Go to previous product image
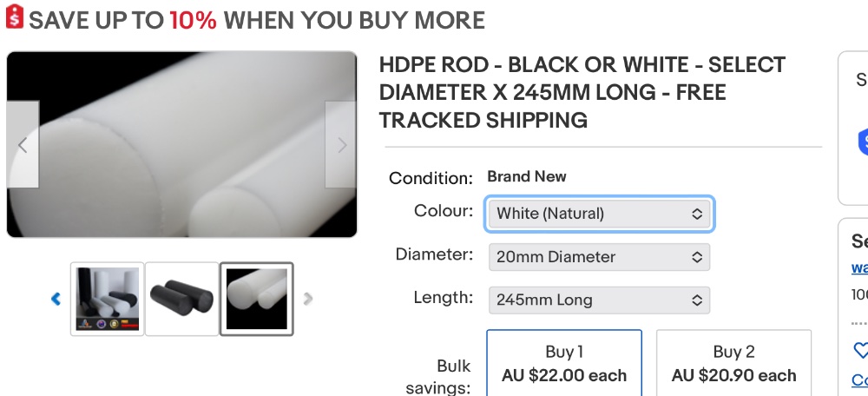The height and width of the screenshot is (396, 868). point(23,145)
